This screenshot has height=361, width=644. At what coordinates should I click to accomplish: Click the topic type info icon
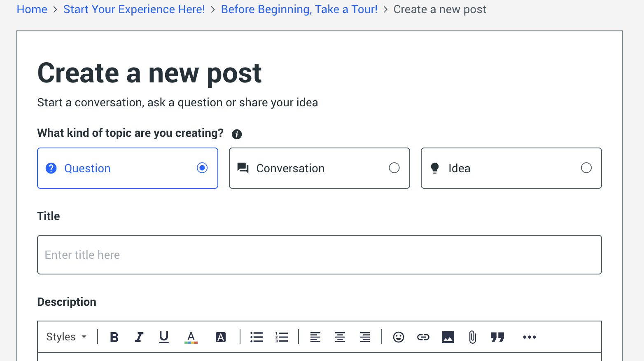coord(237,134)
